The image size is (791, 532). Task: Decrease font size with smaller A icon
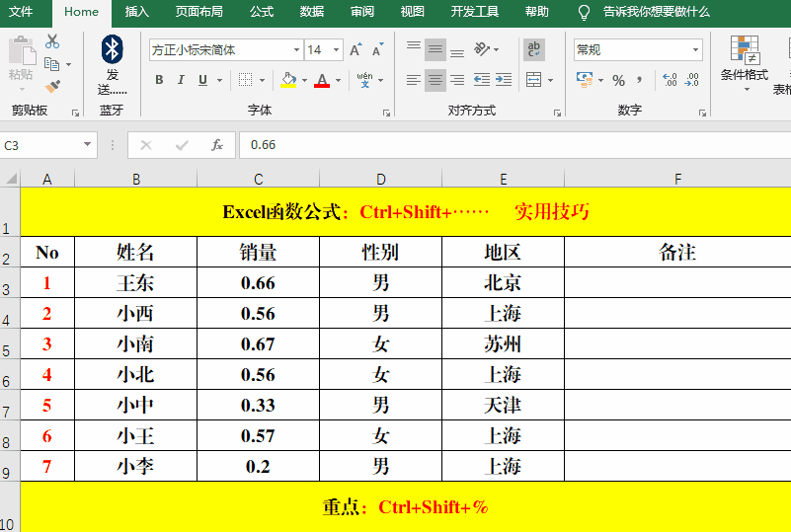pyautogui.click(x=378, y=50)
